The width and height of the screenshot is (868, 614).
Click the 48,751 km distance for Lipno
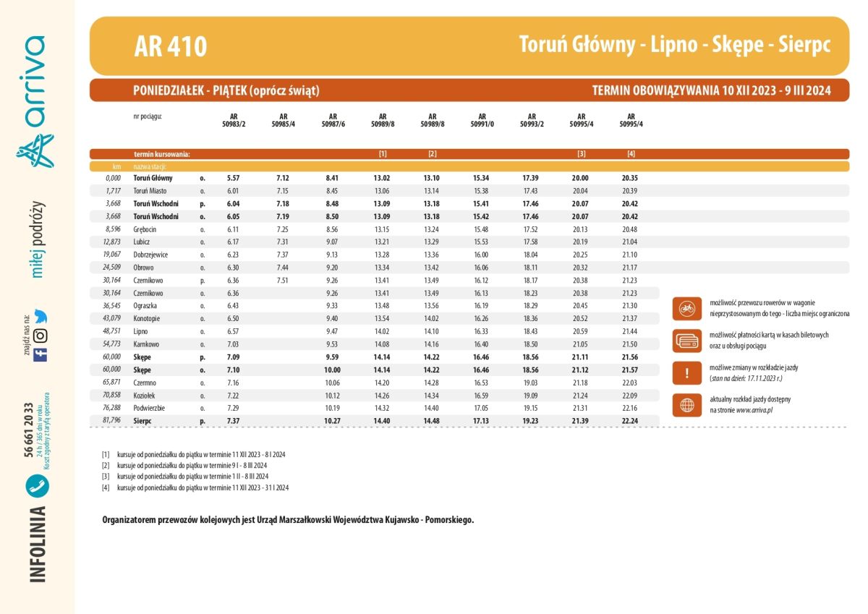click(111, 331)
